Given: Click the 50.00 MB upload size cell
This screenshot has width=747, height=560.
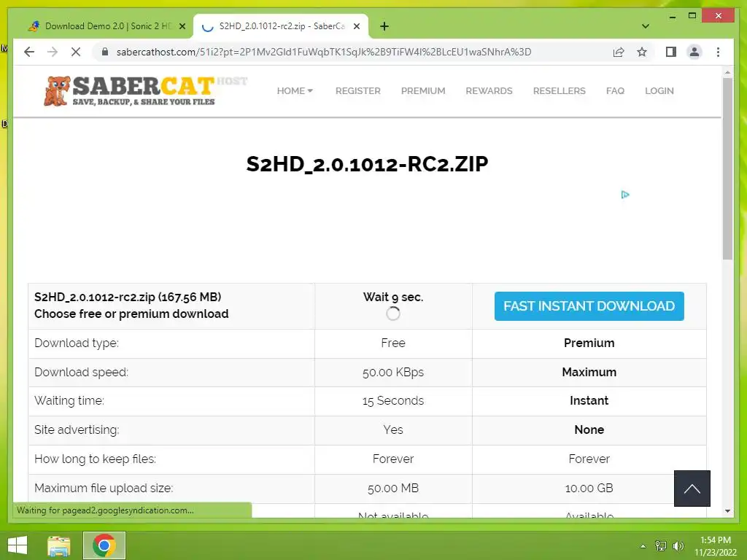Looking at the screenshot, I should coord(393,488).
